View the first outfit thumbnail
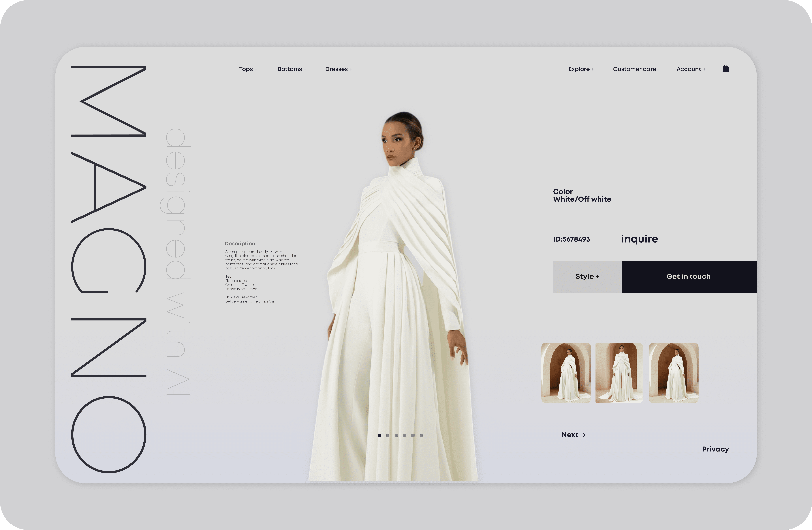Screen dimensions: 812x530 click(x=566, y=373)
